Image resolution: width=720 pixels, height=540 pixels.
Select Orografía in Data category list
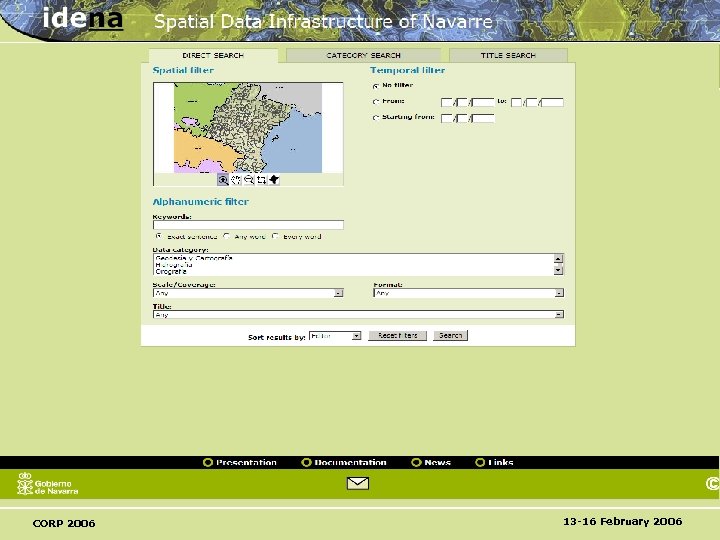pos(171,271)
